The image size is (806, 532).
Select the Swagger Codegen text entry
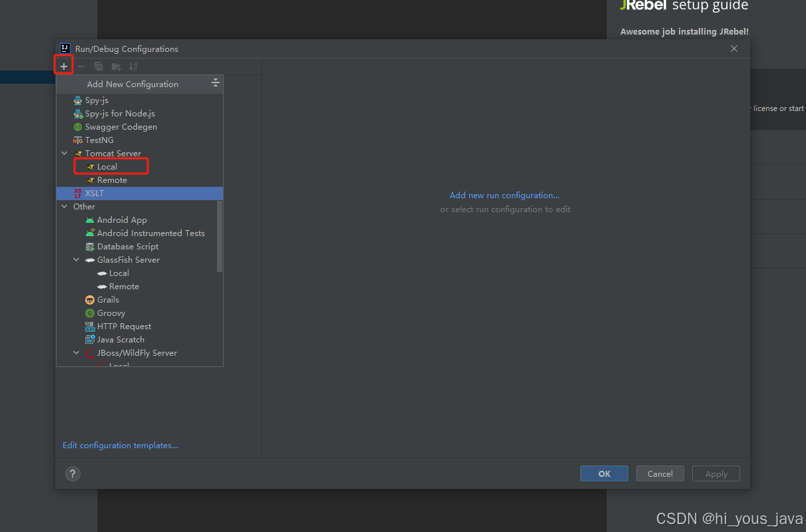pyautogui.click(x=121, y=127)
